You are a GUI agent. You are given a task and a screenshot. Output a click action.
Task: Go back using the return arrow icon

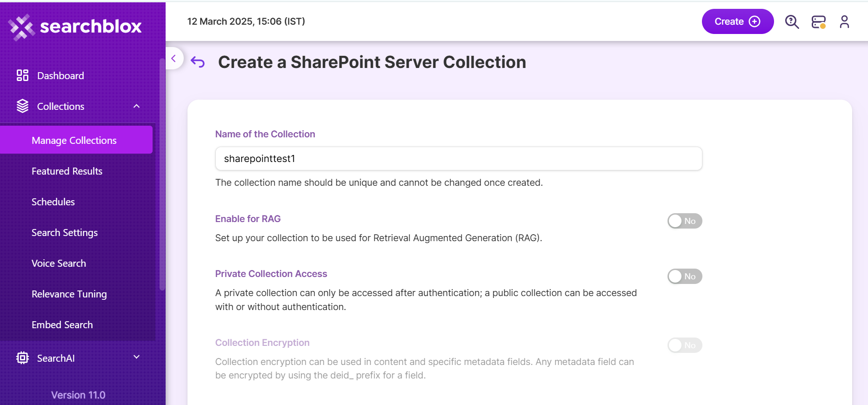click(x=198, y=62)
